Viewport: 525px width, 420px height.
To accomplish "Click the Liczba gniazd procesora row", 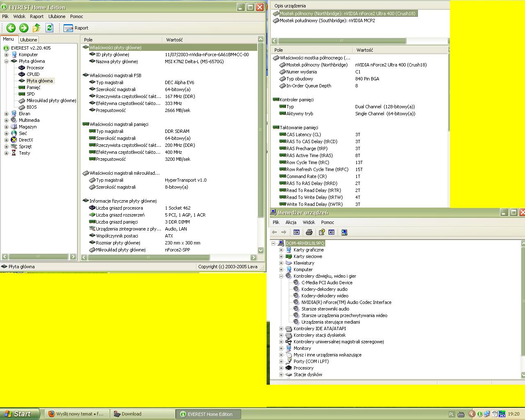I will tap(173, 208).
